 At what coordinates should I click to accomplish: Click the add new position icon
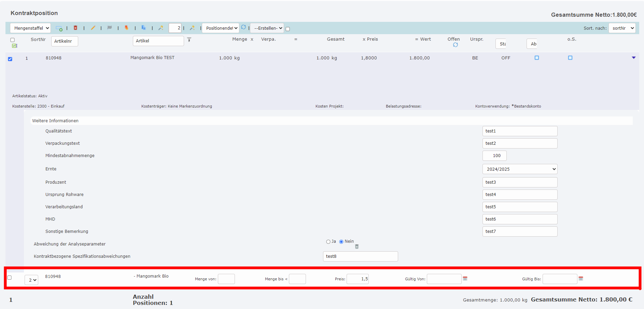click(59, 28)
